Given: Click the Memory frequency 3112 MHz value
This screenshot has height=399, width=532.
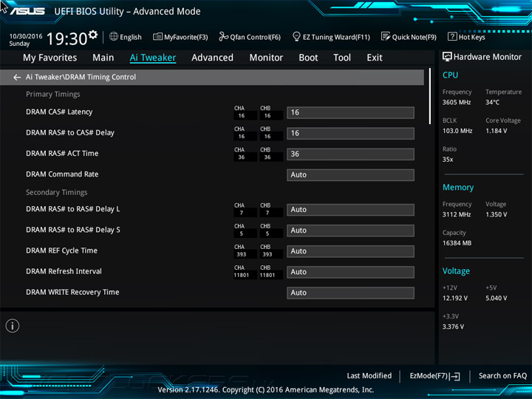Looking at the screenshot, I should (x=457, y=214).
